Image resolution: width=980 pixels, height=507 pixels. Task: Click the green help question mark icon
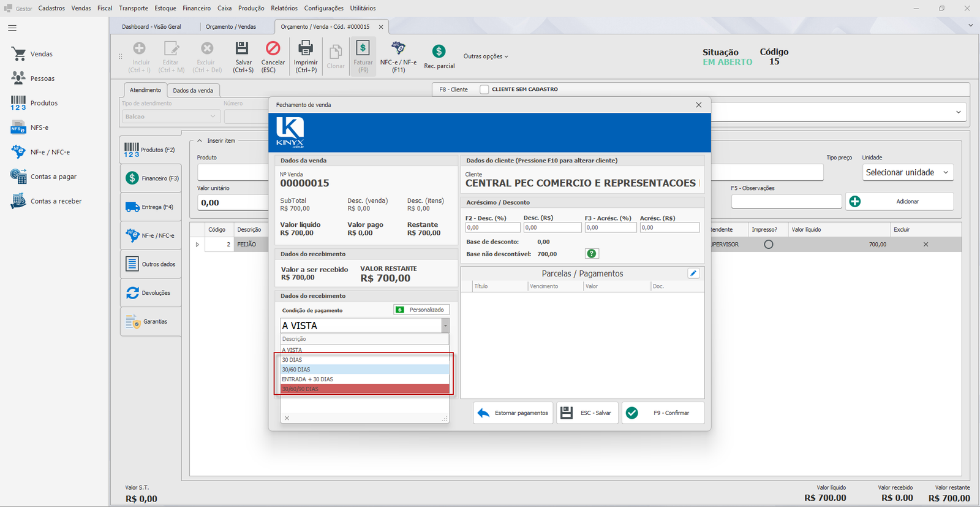point(592,254)
